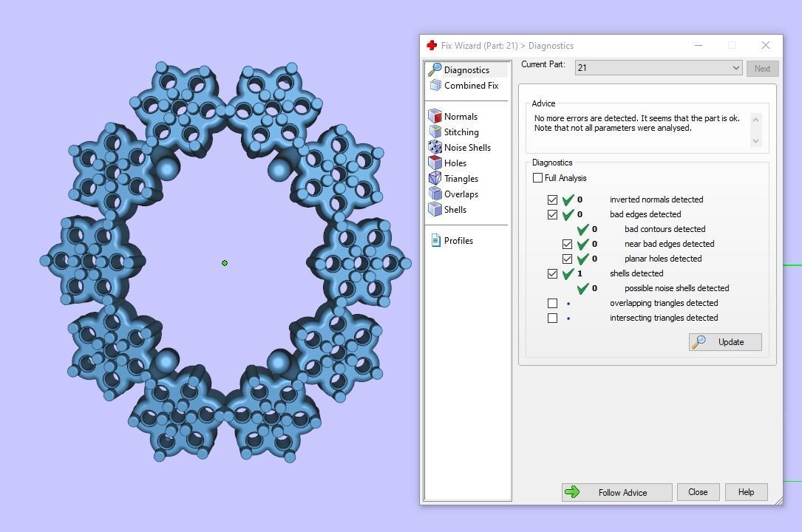Open the Holes repair icon
The image size is (802, 532).
[x=435, y=163]
